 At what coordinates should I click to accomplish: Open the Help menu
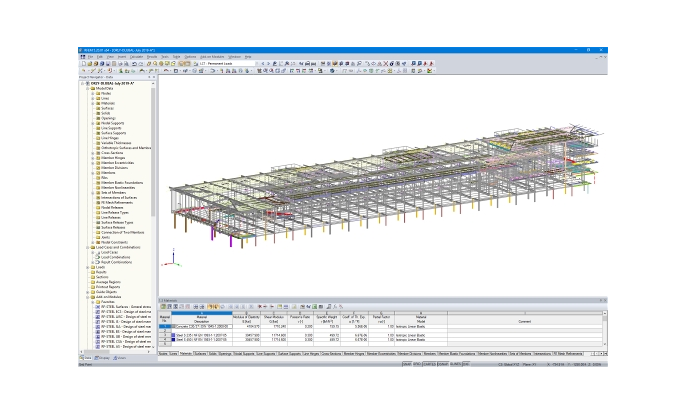tap(248, 57)
